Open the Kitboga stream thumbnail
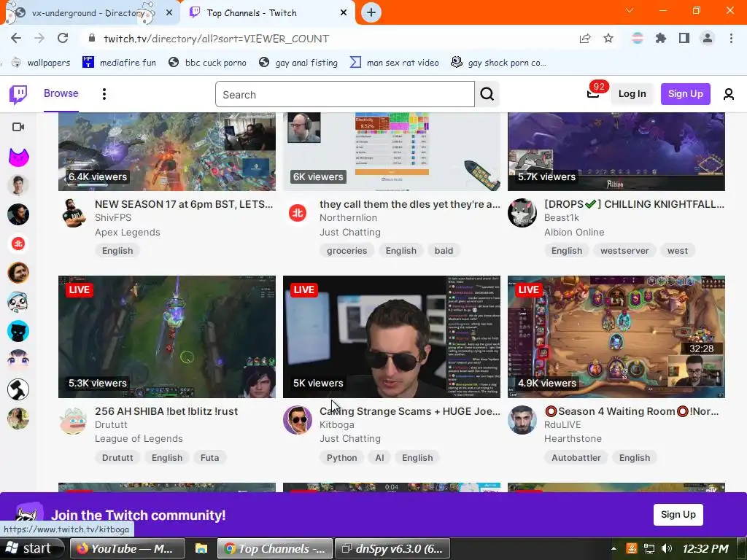Viewport: 747px width, 560px height. [x=392, y=337]
